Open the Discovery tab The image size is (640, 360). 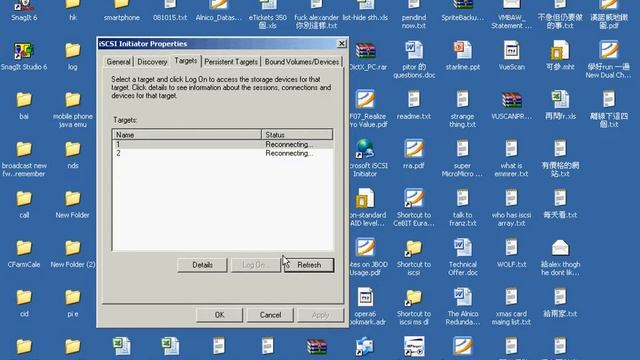point(152,62)
